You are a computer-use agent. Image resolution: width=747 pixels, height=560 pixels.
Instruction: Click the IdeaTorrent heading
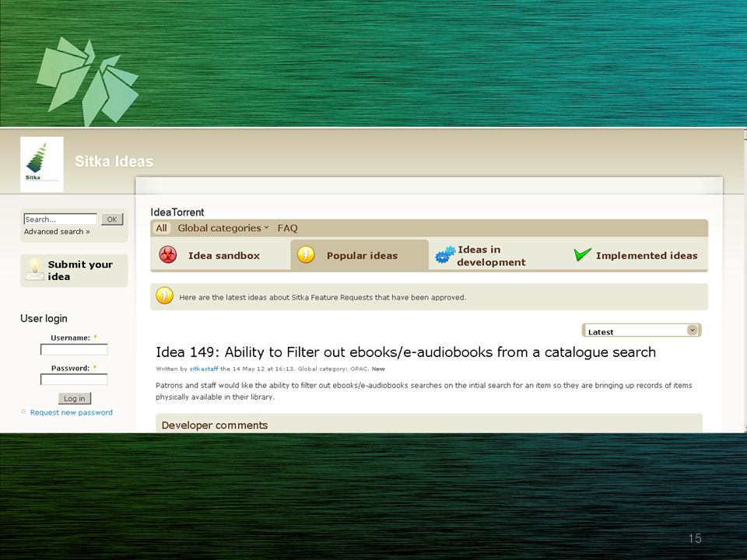(177, 212)
